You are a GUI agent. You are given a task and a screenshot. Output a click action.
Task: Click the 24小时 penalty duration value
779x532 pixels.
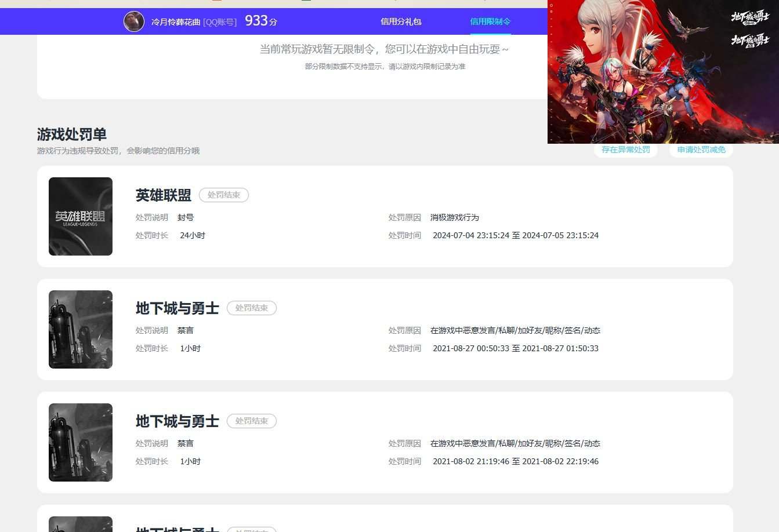193,235
